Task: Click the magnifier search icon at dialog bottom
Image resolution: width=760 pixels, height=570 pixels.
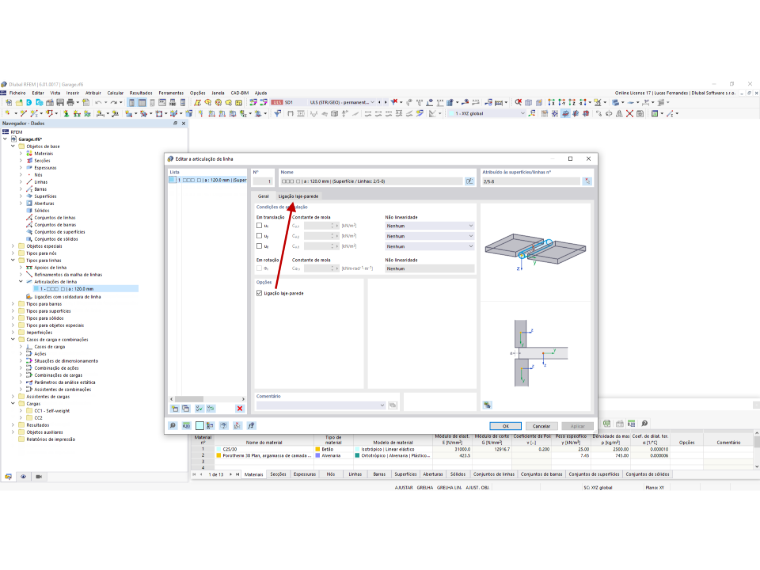Action: (x=173, y=426)
